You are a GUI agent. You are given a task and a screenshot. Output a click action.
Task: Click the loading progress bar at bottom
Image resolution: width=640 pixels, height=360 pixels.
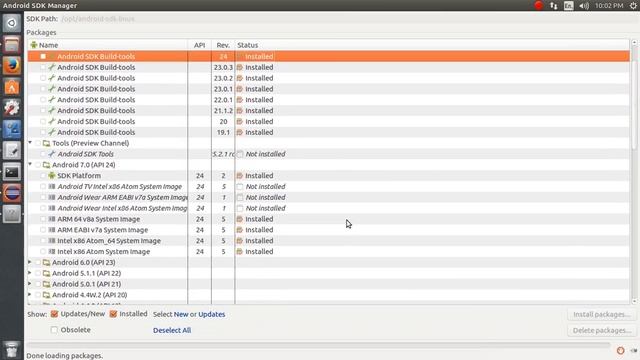318,345
